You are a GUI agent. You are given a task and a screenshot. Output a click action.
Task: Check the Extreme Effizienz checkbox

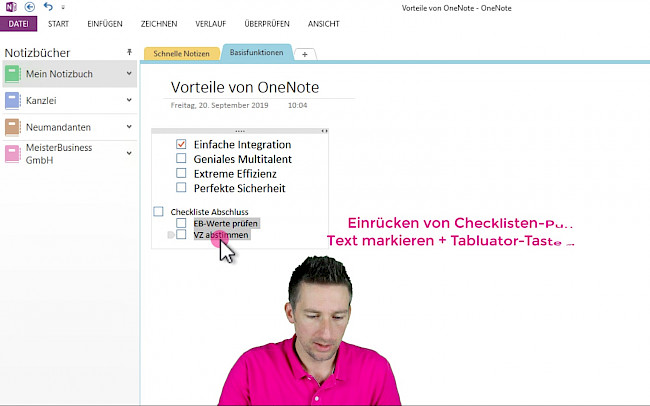click(x=181, y=173)
